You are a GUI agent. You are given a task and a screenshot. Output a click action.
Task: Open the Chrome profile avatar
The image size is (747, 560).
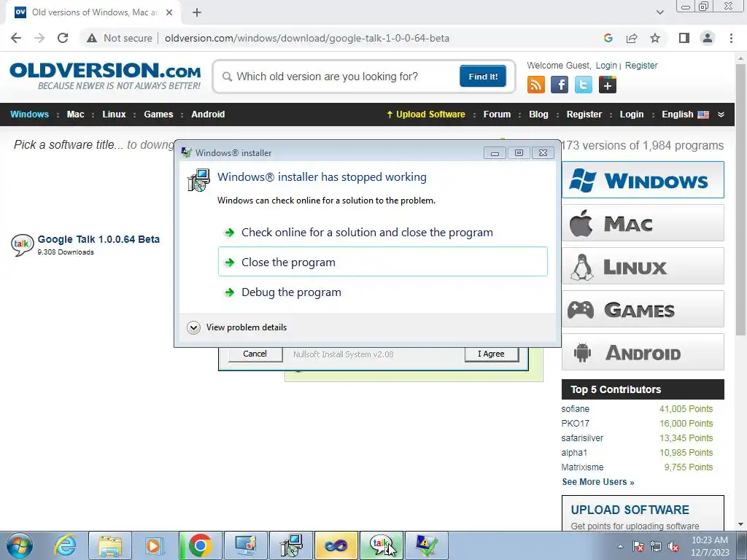pos(708,38)
